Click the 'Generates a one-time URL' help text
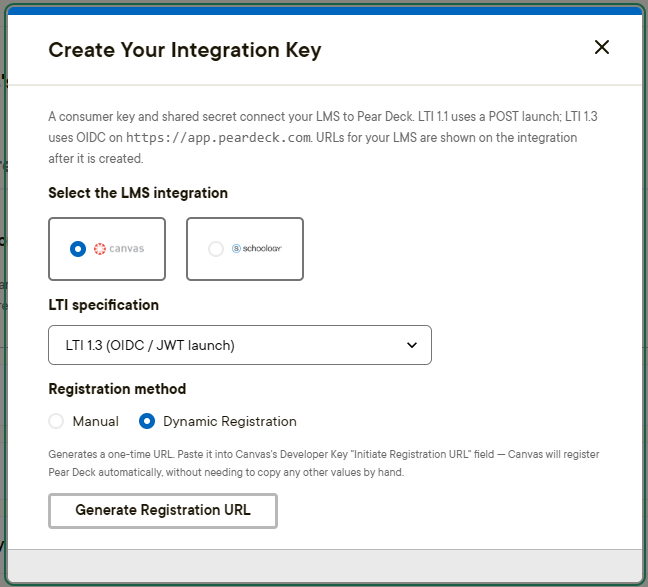 point(324,463)
